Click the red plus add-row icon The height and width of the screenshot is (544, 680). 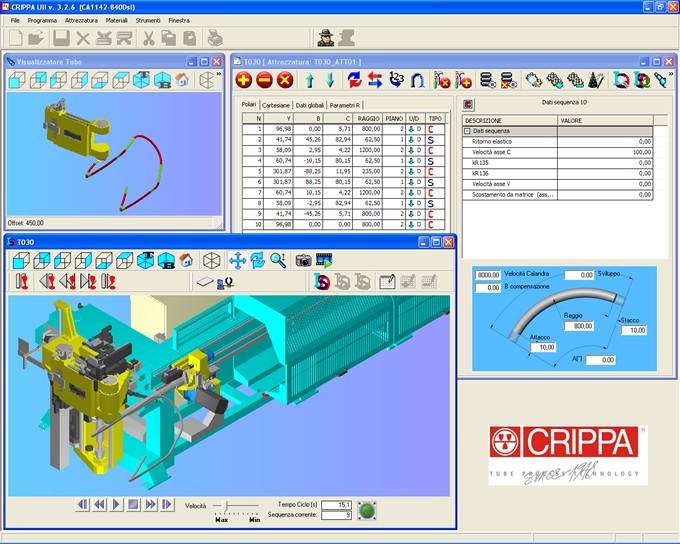coord(243,80)
